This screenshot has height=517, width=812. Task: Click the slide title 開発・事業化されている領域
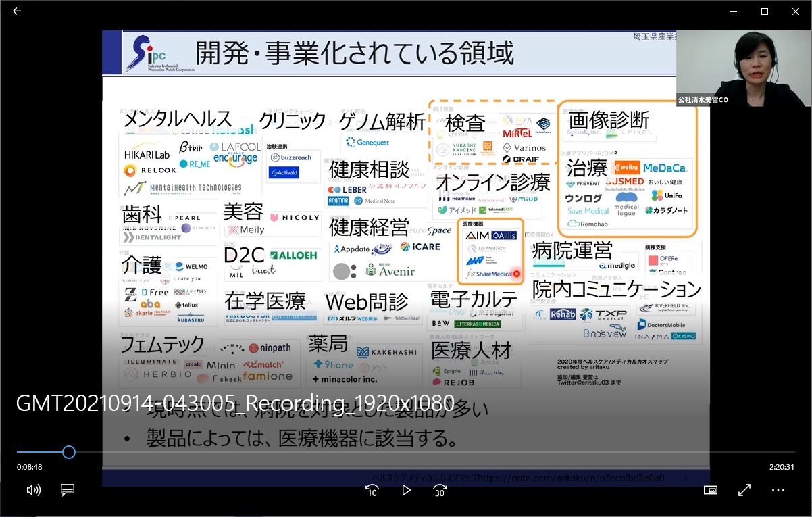[x=355, y=52]
